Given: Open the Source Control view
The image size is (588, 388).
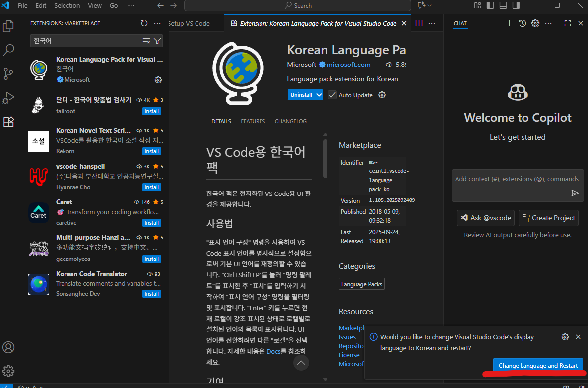Looking at the screenshot, I should coord(8,74).
